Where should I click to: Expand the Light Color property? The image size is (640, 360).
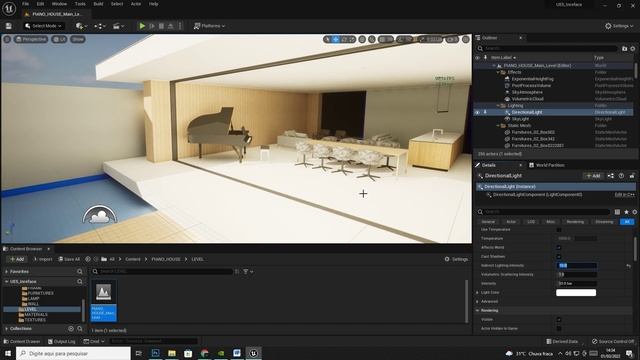[477, 293]
